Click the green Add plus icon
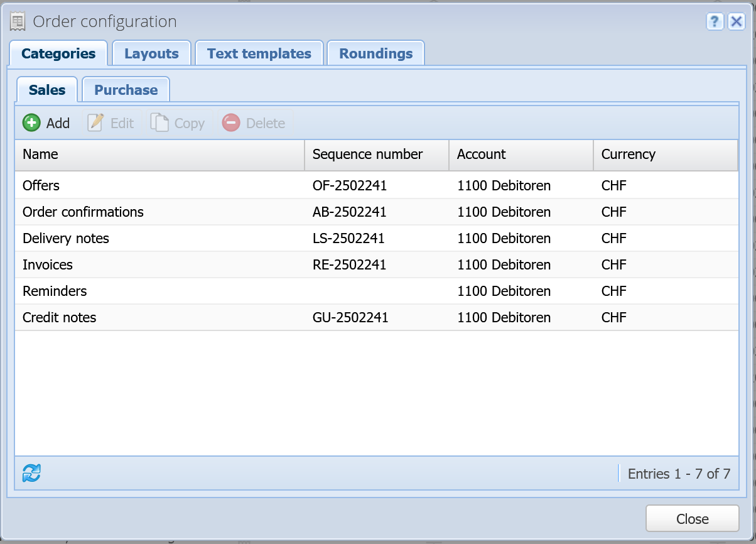 [31, 122]
